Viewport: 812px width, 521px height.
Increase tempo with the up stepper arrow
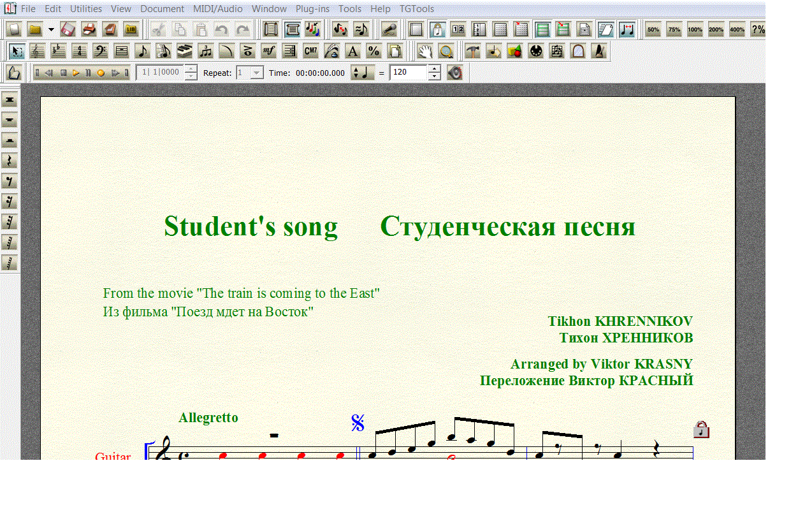click(x=434, y=69)
